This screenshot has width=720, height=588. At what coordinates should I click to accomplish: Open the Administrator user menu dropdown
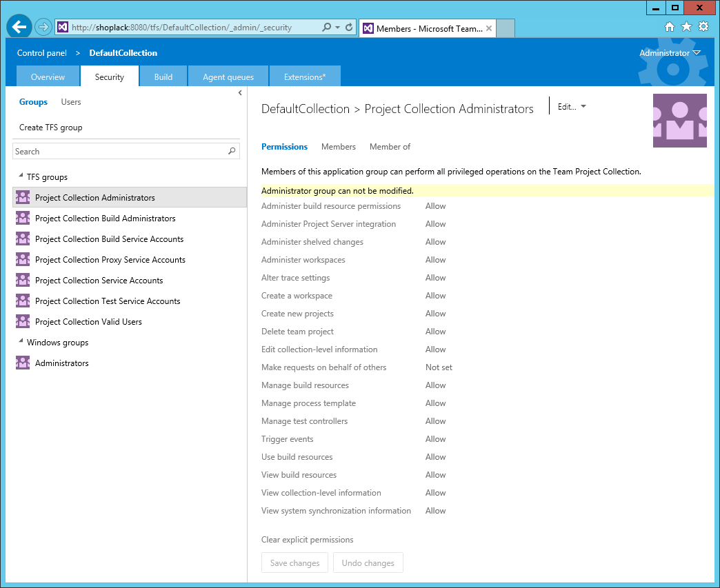point(669,53)
